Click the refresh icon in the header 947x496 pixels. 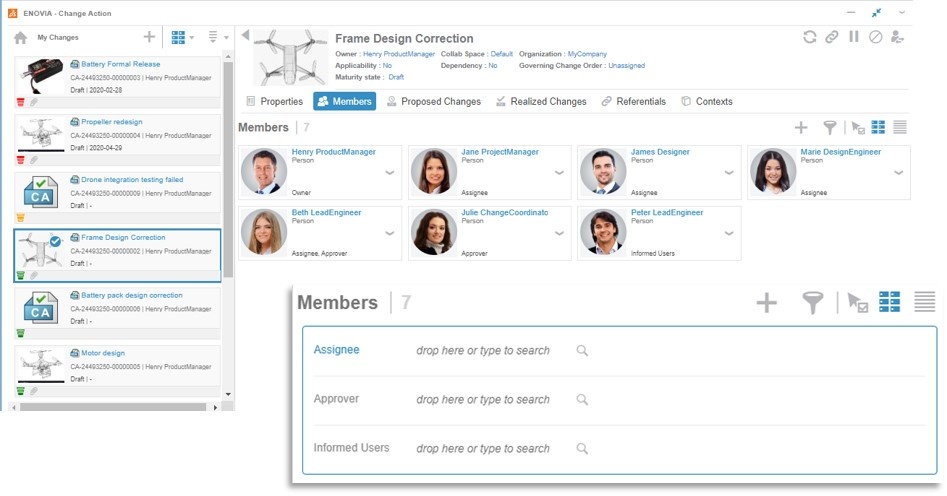pyautogui.click(x=810, y=37)
